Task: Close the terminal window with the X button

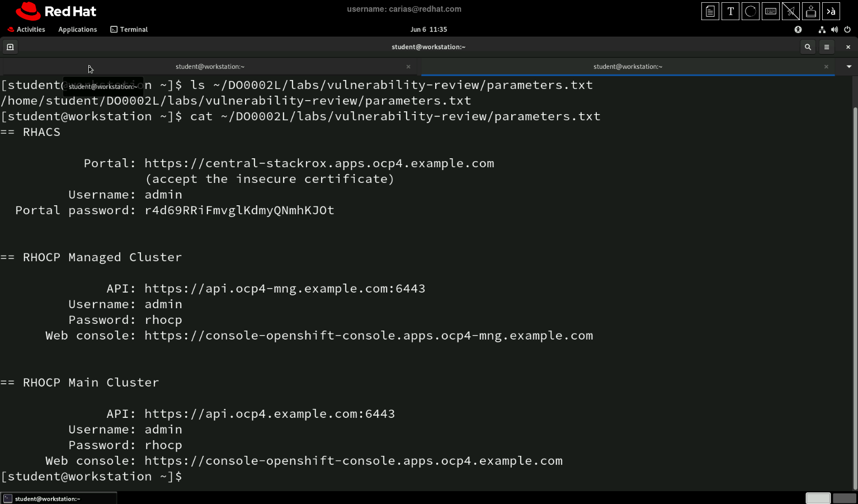Action: pos(848,47)
